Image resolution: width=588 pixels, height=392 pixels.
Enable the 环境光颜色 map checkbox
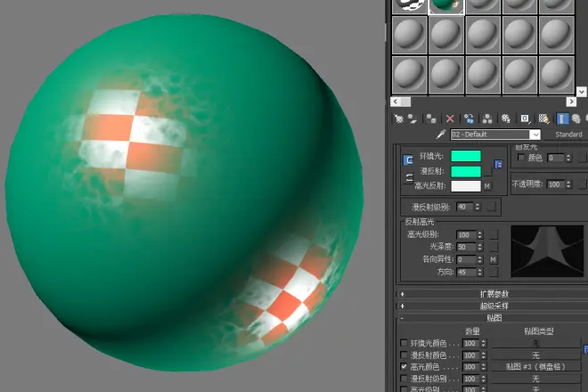tap(404, 343)
